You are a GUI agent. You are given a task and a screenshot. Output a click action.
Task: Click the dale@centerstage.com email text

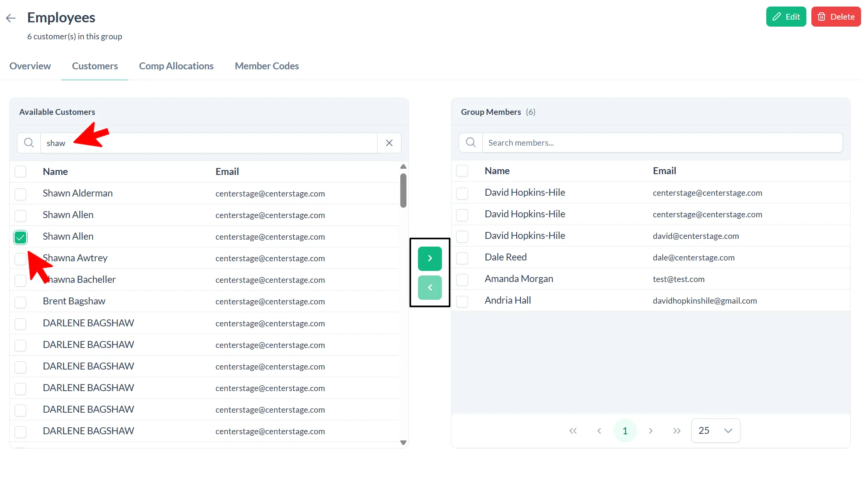coord(693,258)
